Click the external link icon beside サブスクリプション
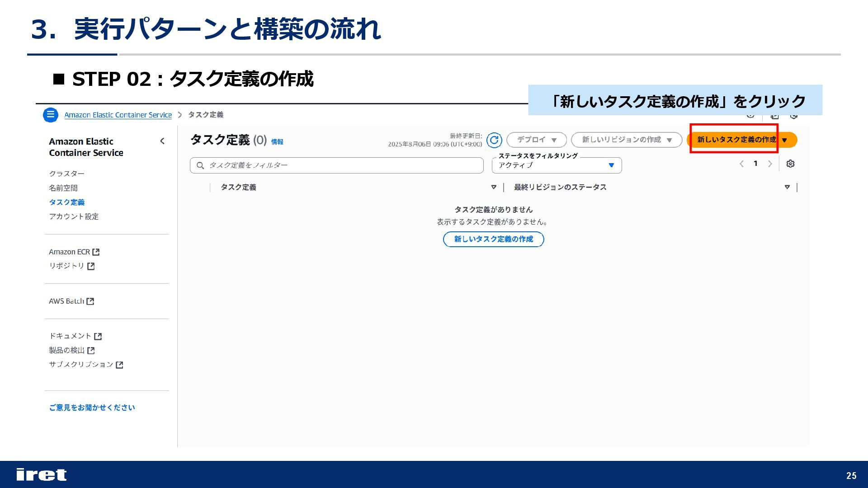Image resolution: width=868 pixels, height=488 pixels. point(119,365)
